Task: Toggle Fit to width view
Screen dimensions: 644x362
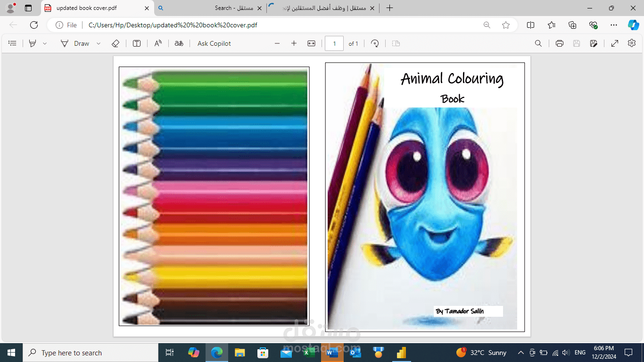Action: [x=311, y=43]
